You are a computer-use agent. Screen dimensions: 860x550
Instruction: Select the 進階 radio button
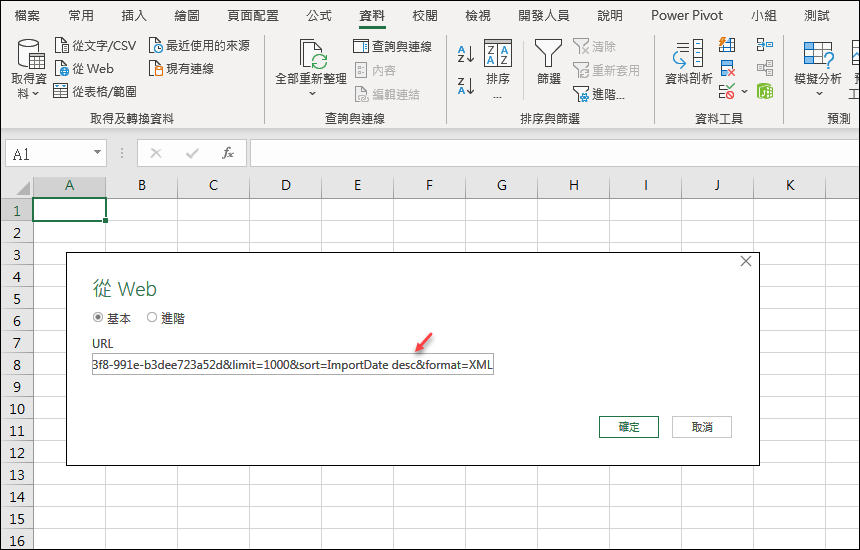click(152, 317)
